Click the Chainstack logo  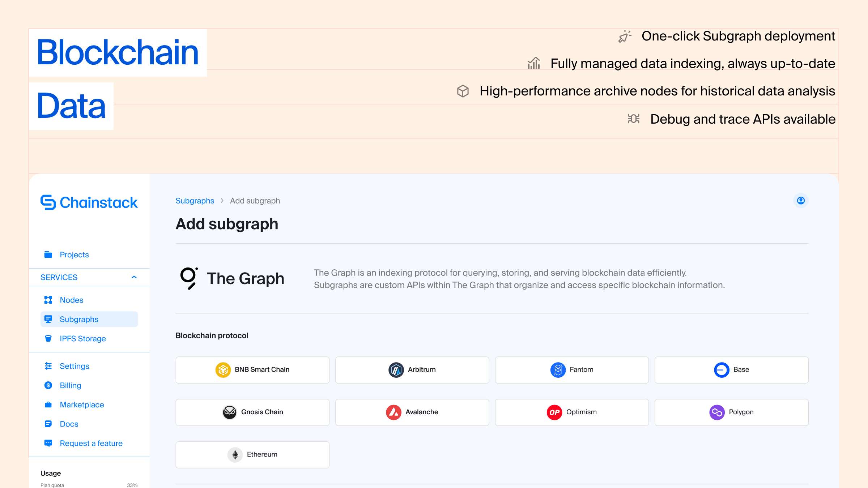[x=89, y=202]
